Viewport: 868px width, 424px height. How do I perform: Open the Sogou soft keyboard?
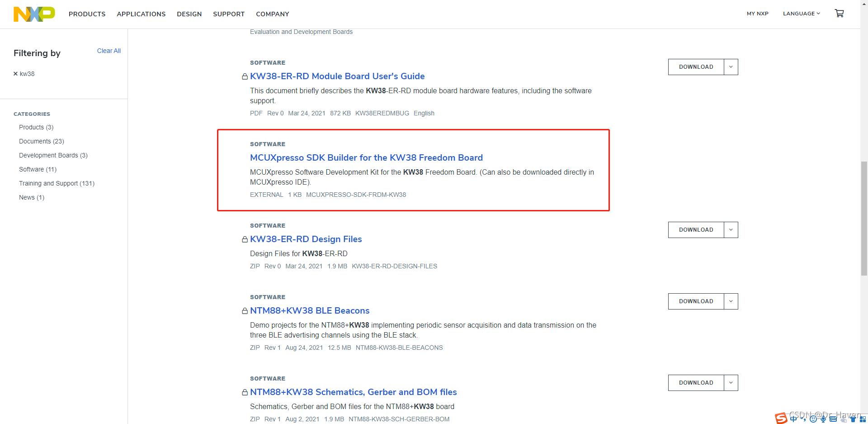point(833,419)
